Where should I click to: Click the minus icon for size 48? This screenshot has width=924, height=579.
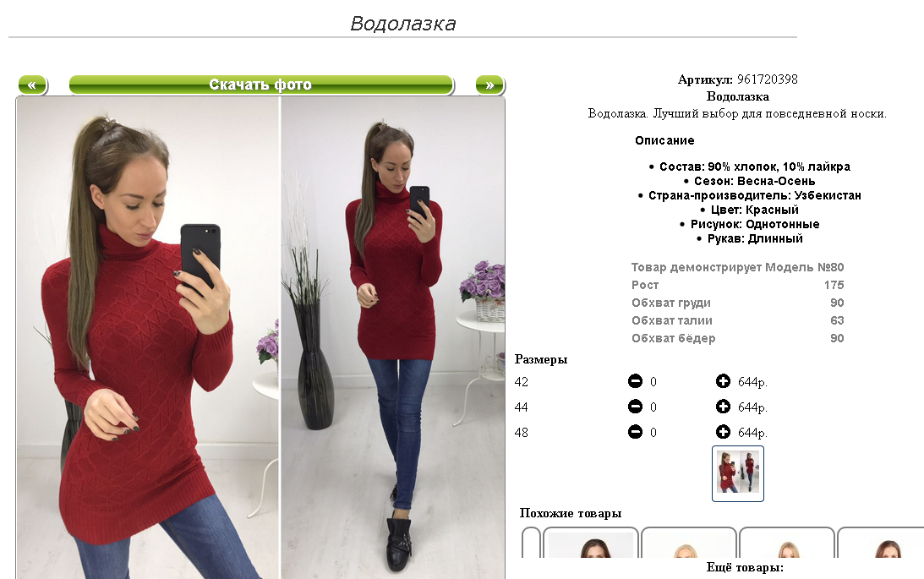point(635,432)
